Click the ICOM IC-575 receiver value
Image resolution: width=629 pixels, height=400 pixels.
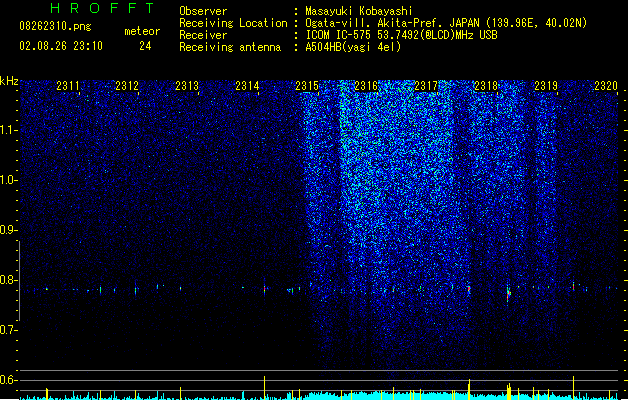401,35
